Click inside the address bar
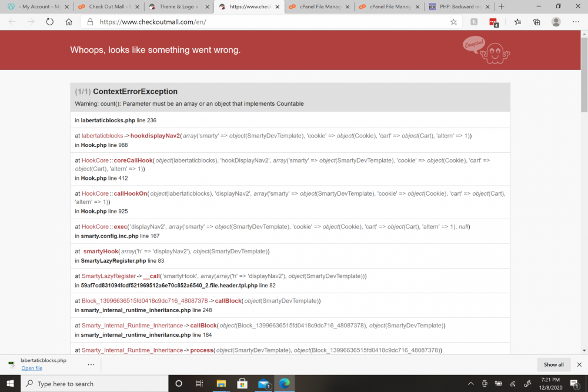Screen dimensions: 588x392 pyautogui.click(x=235, y=22)
